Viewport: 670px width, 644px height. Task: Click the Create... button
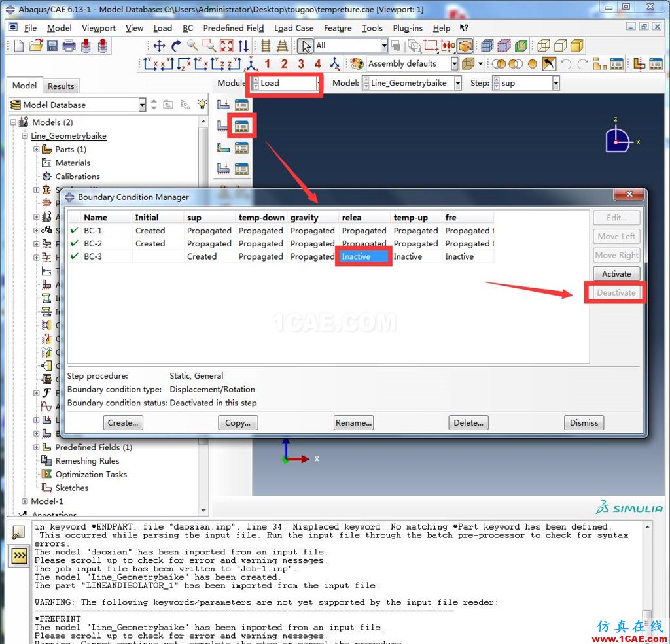coord(123,423)
